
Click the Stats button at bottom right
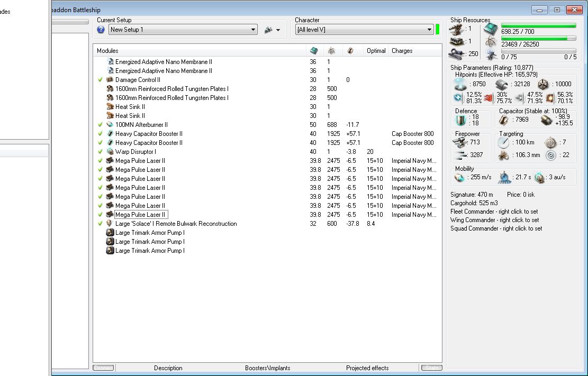click(432, 368)
